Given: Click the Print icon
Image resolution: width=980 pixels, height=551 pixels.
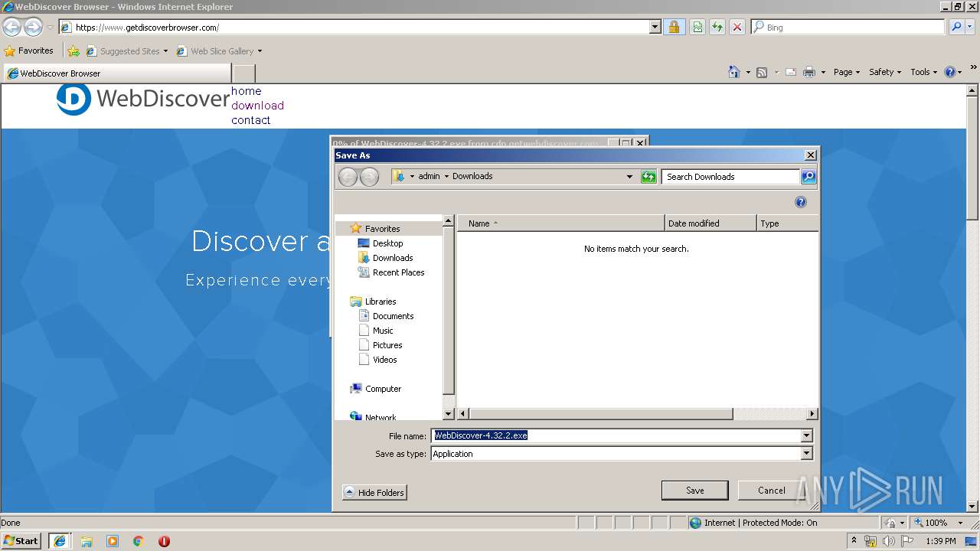Looking at the screenshot, I should point(809,72).
